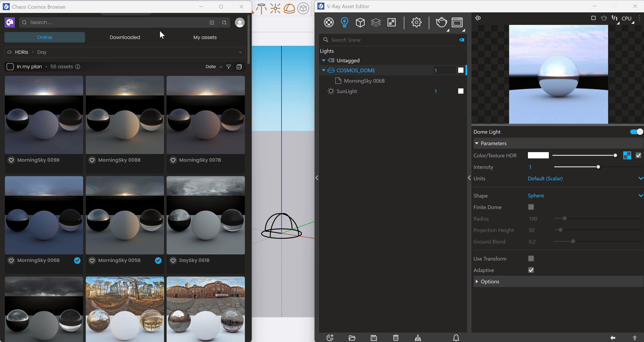
Task: Click the tag filter icon beside Search Scene
Action: click(462, 40)
